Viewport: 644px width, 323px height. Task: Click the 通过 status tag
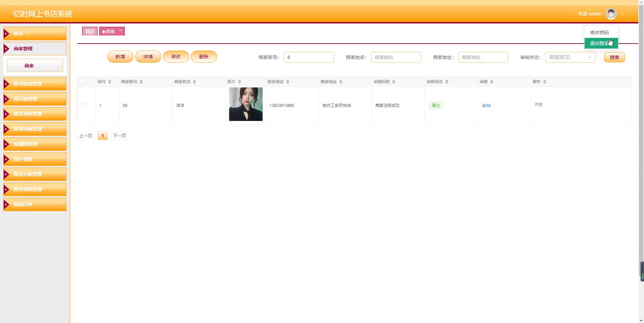435,106
